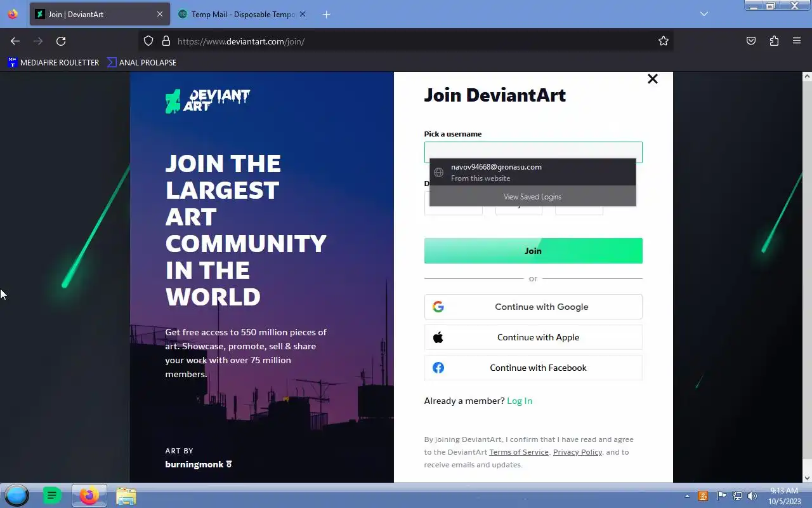Close the Join | DeviantArt tab
Screen dimensions: 812x508
coord(160,14)
